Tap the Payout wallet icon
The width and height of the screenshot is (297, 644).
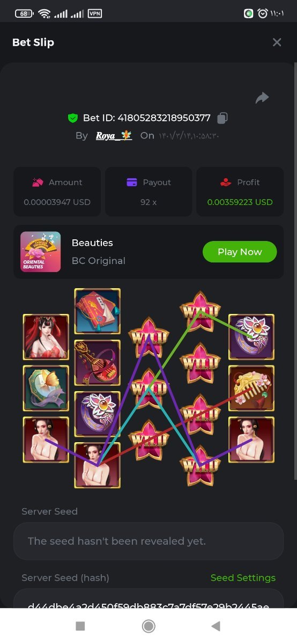tap(132, 182)
